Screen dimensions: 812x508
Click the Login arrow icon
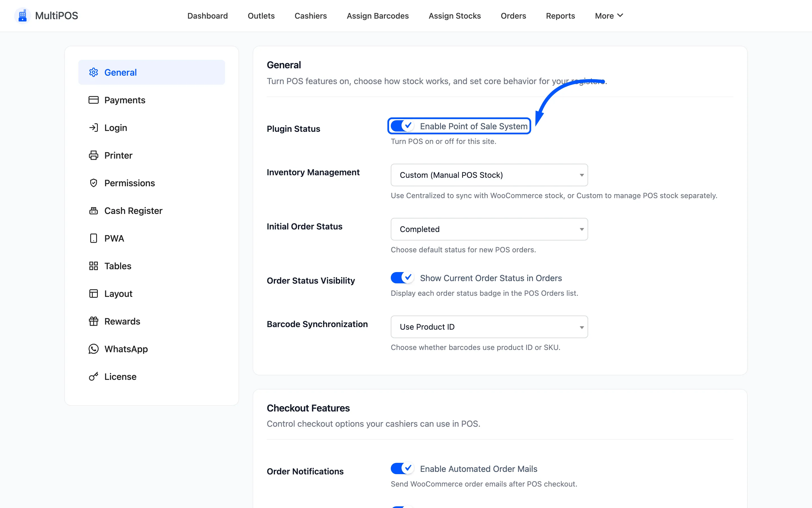[x=94, y=128]
